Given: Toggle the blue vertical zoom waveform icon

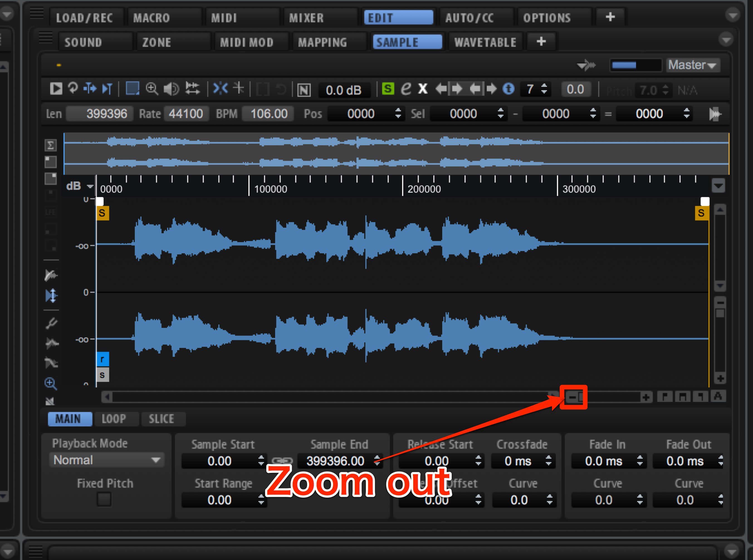Looking at the screenshot, I should [51, 296].
